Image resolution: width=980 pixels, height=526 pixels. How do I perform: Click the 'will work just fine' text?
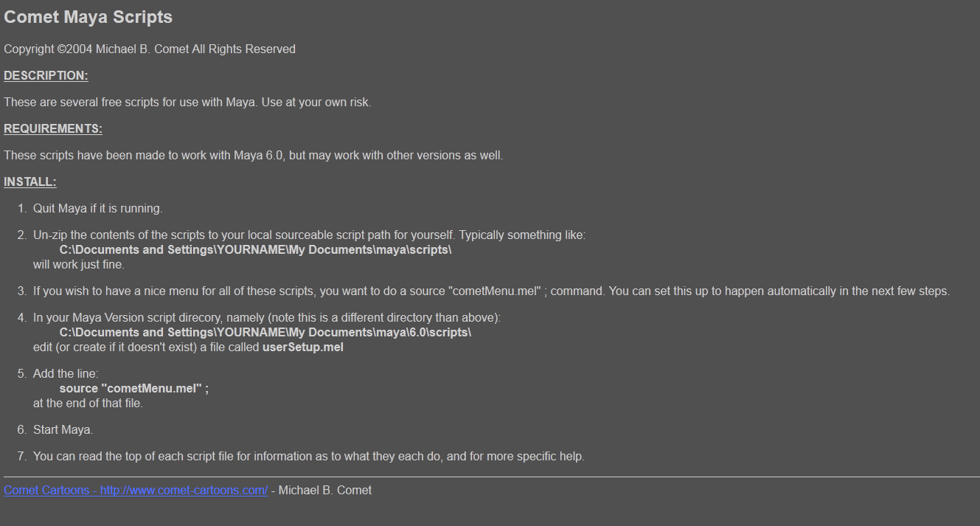79,265
